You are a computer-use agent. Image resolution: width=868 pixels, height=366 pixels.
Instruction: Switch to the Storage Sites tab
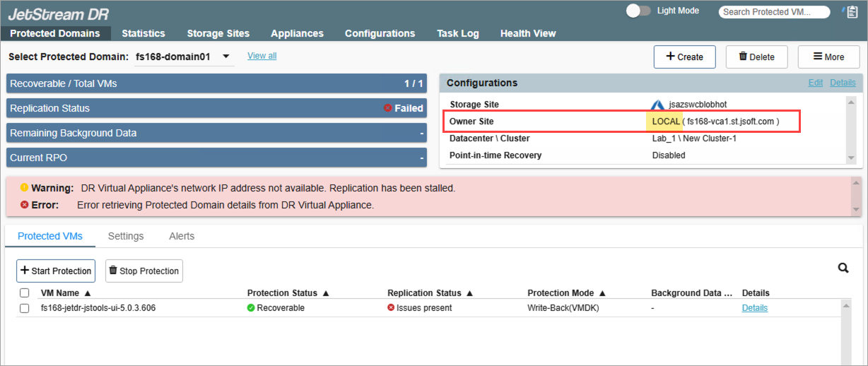(218, 33)
